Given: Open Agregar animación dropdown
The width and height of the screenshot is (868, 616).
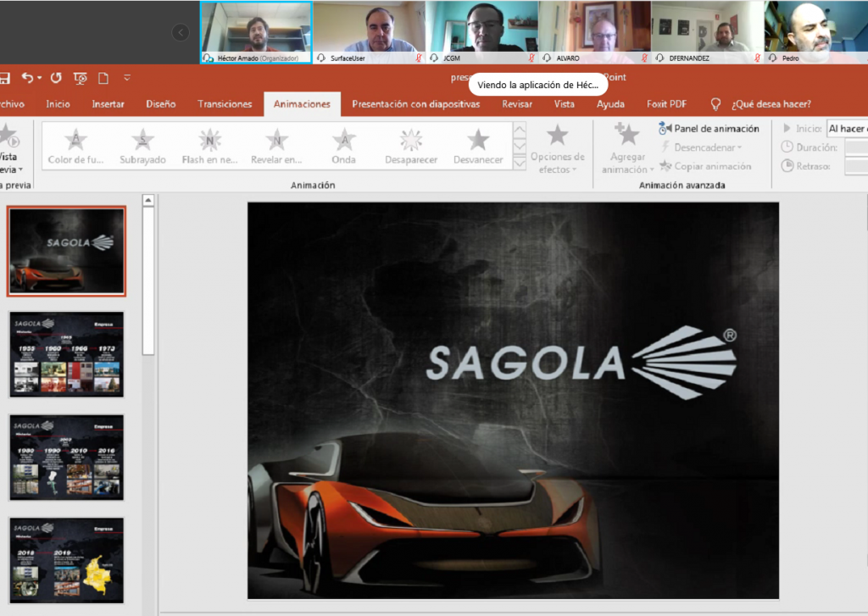Looking at the screenshot, I should tap(627, 148).
